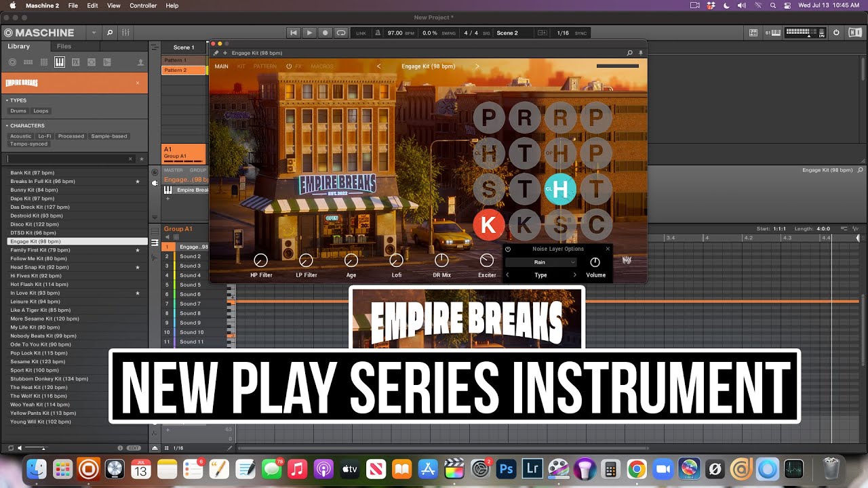868x488 pixels.
Task: Filter by the Lo-Fi character tag
Action: [x=45, y=136]
